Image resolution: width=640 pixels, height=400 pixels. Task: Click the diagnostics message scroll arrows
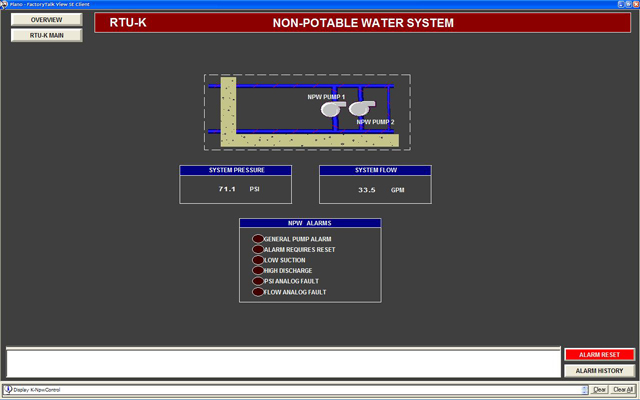coord(586,390)
